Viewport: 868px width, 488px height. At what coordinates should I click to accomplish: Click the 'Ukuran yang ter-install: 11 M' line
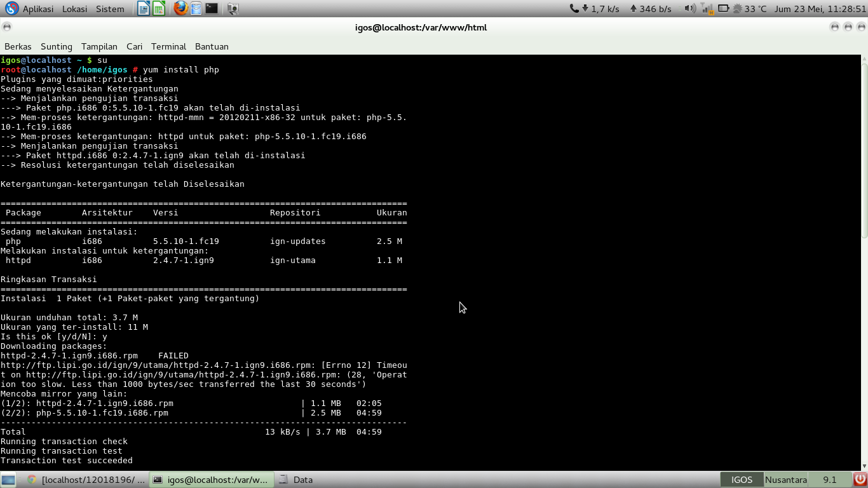coord(74,327)
